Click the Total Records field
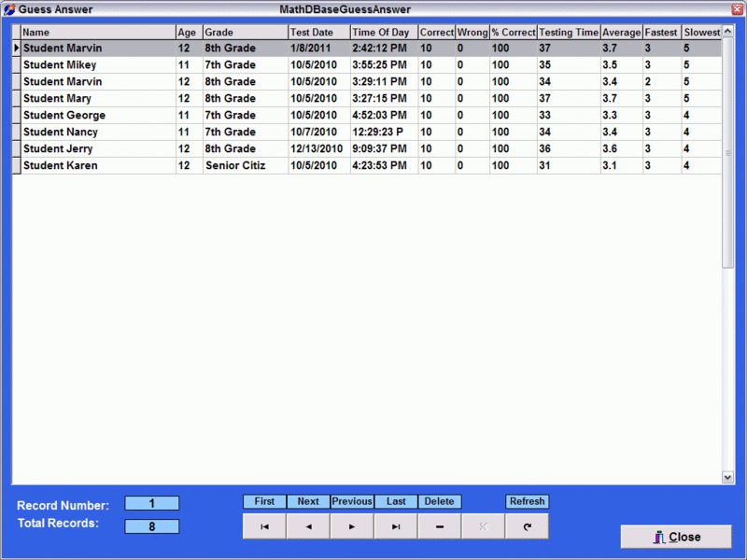The width and height of the screenshot is (747, 560). click(152, 526)
